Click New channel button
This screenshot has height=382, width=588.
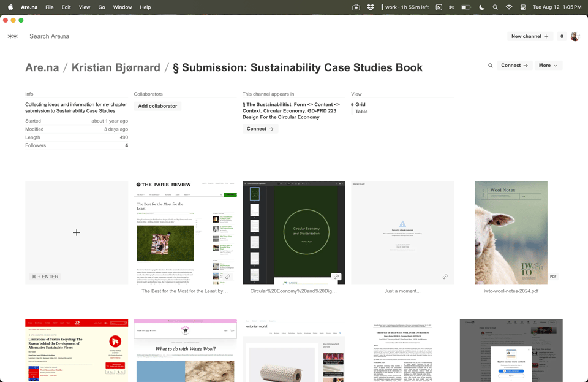[530, 36]
